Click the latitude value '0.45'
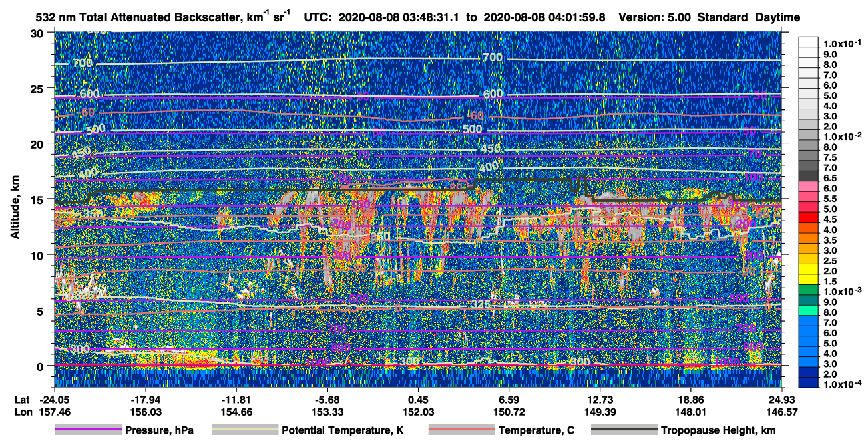Viewport: 868px width, 445px height. 418,400
